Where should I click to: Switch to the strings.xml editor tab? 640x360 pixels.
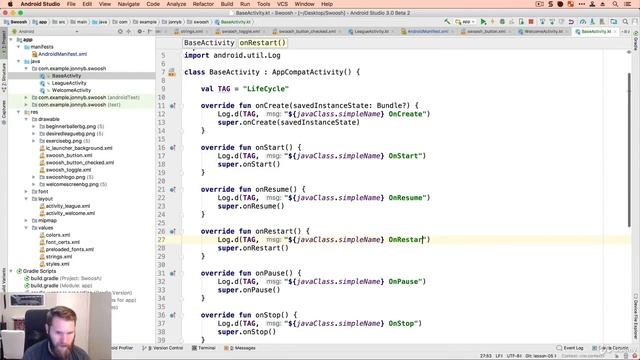click(191, 31)
